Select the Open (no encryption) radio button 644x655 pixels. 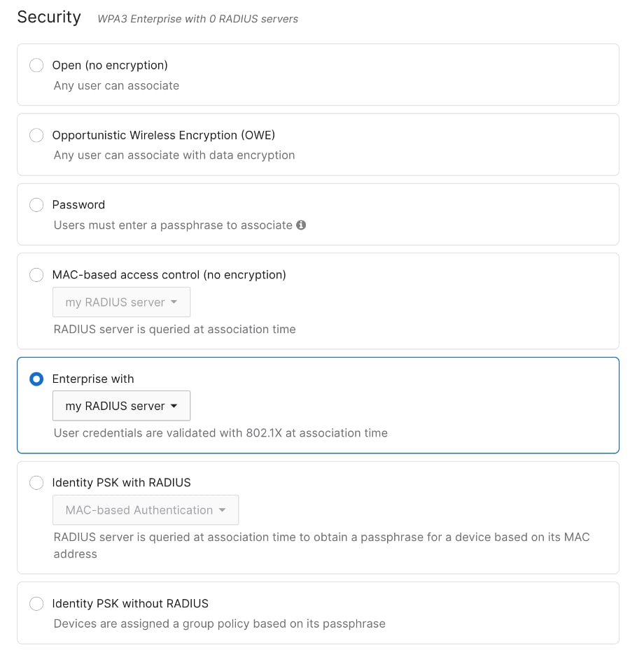click(x=36, y=66)
